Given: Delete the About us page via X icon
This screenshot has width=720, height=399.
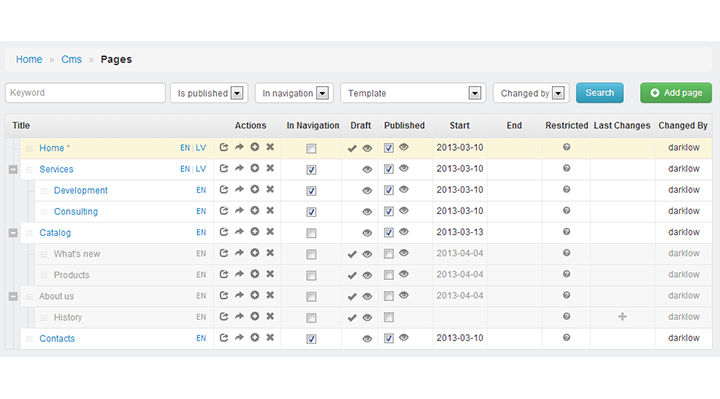Looking at the screenshot, I should (x=270, y=295).
